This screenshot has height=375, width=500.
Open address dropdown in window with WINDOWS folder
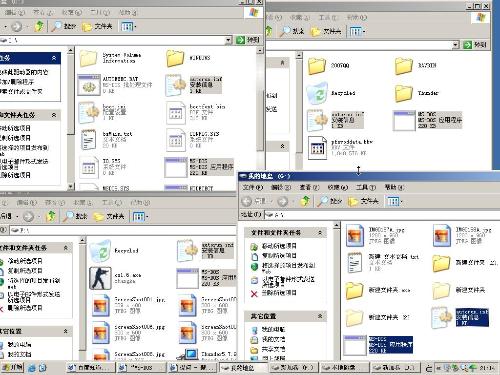[228, 40]
